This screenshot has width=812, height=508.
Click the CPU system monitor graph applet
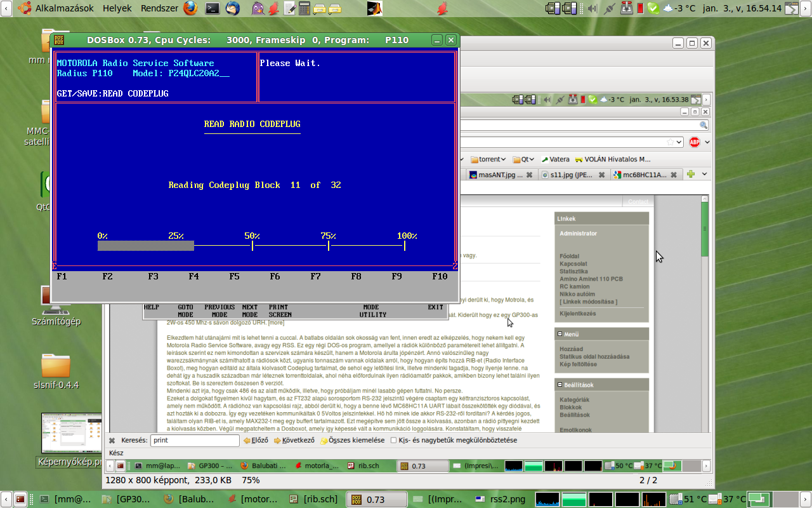point(547,499)
